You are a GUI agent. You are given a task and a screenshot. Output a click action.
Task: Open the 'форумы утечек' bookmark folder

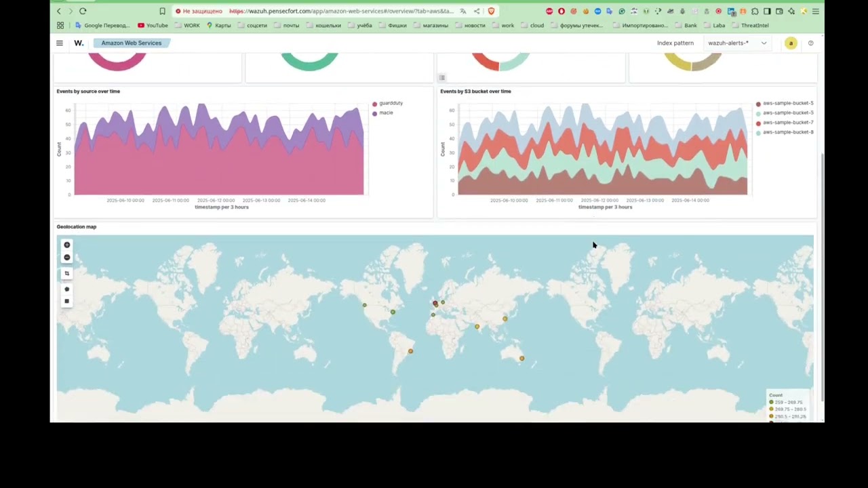point(576,25)
